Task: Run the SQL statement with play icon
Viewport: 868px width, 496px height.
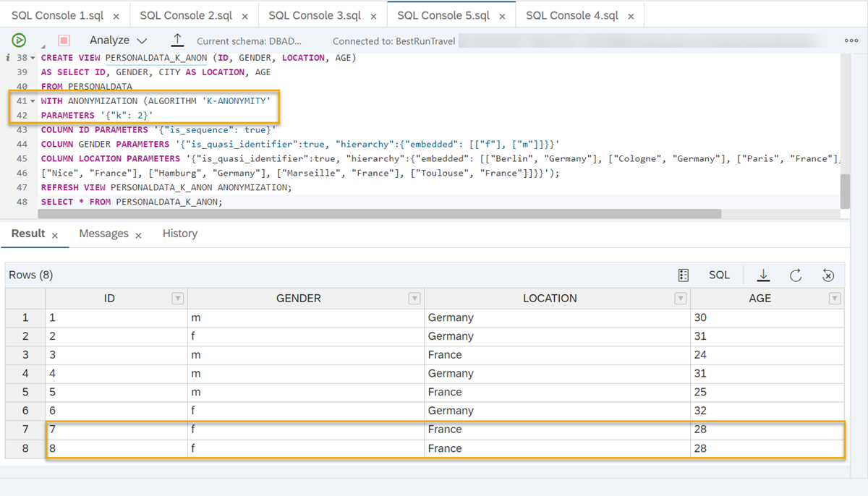Action: [19, 41]
